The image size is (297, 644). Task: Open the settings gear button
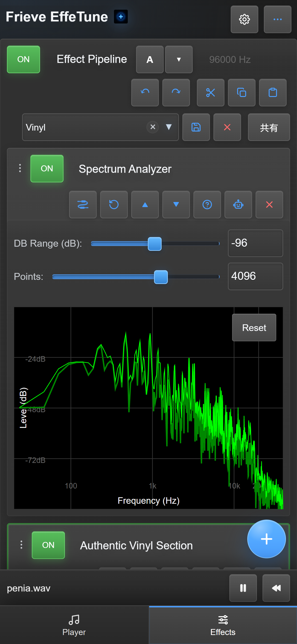(244, 19)
